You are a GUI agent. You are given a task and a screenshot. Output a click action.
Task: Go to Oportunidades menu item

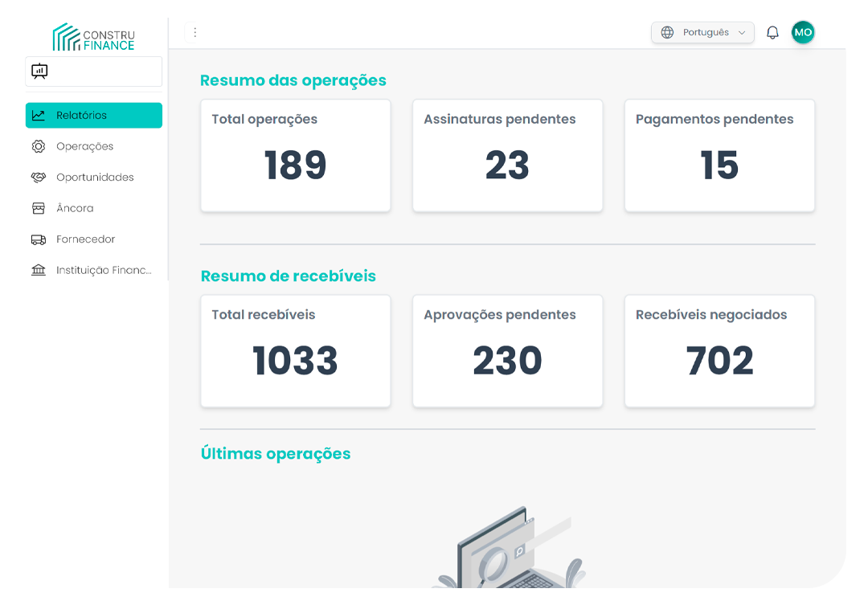(95, 178)
